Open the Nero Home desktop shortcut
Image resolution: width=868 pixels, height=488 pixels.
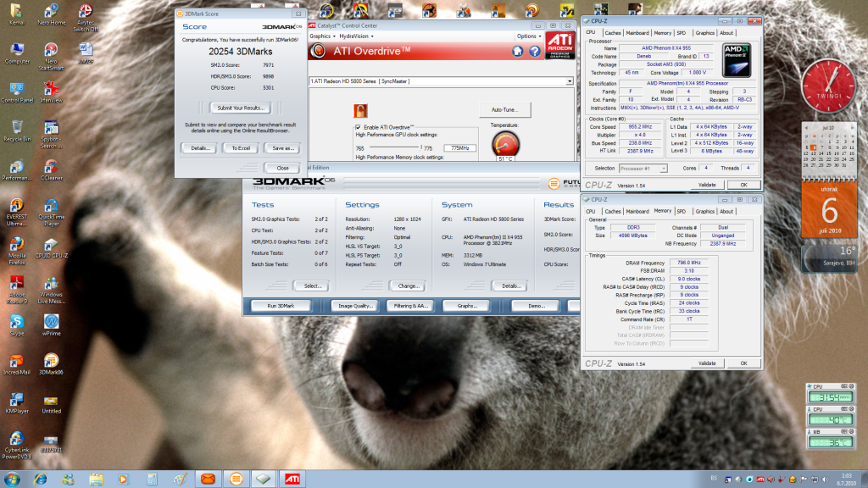(51, 15)
